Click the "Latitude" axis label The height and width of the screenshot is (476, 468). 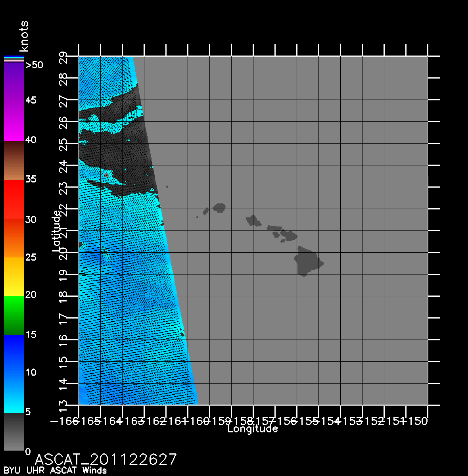[57, 231]
